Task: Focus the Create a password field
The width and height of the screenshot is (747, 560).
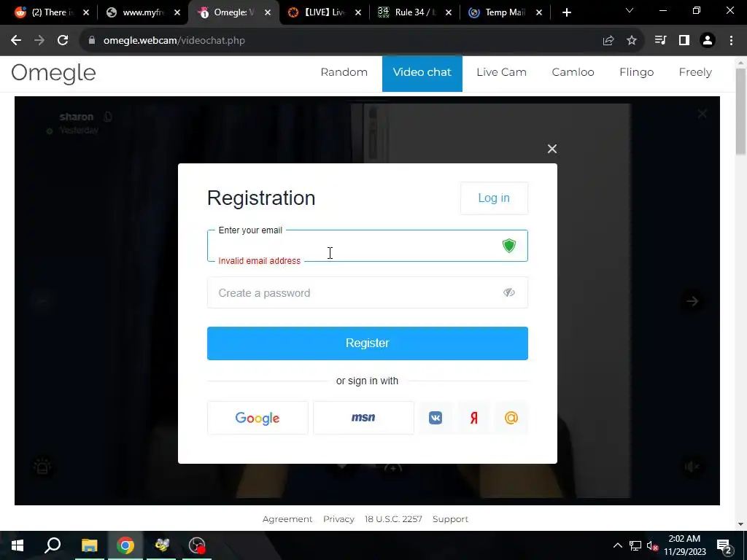Action: tap(368, 293)
